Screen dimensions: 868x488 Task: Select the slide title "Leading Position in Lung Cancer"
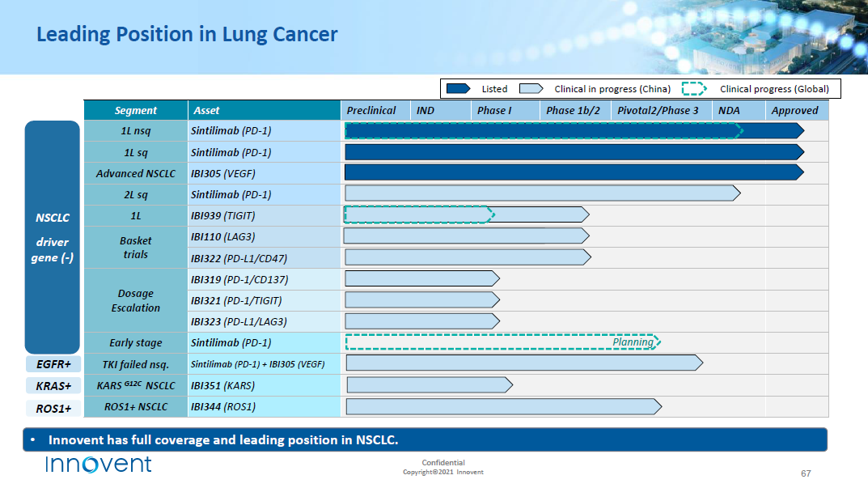tap(187, 34)
